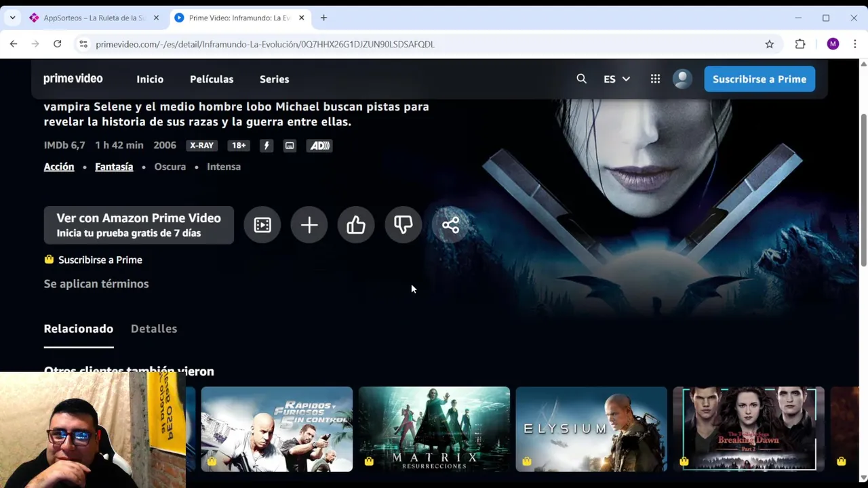Image resolution: width=868 pixels, height=488 pixels.
Task: Switch to AppSorteos browser tab
Action: [x=94, y=18]
